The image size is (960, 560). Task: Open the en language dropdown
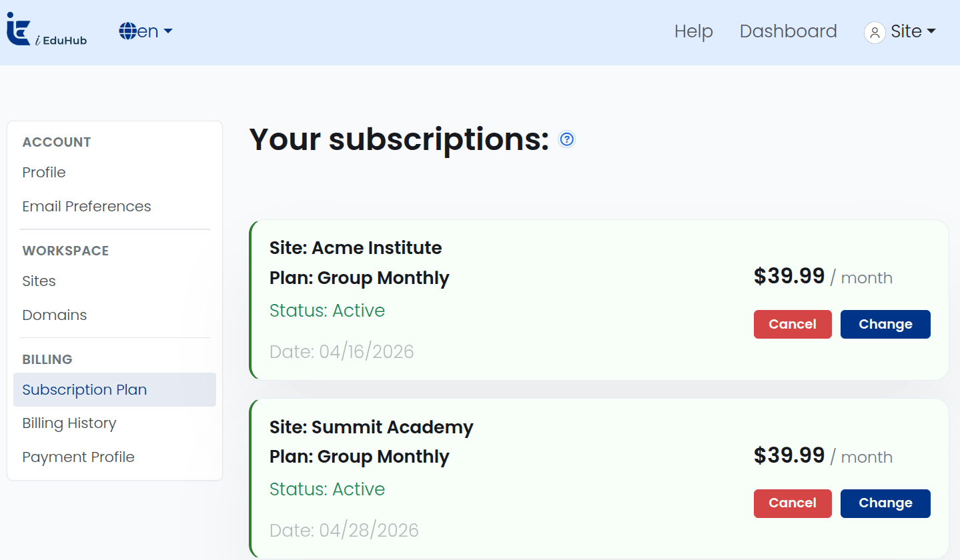(x=146, y=31)
